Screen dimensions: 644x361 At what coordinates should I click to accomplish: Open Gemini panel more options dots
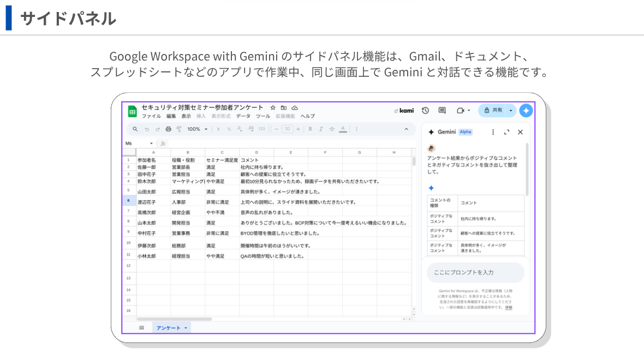[x=493, y=132]
